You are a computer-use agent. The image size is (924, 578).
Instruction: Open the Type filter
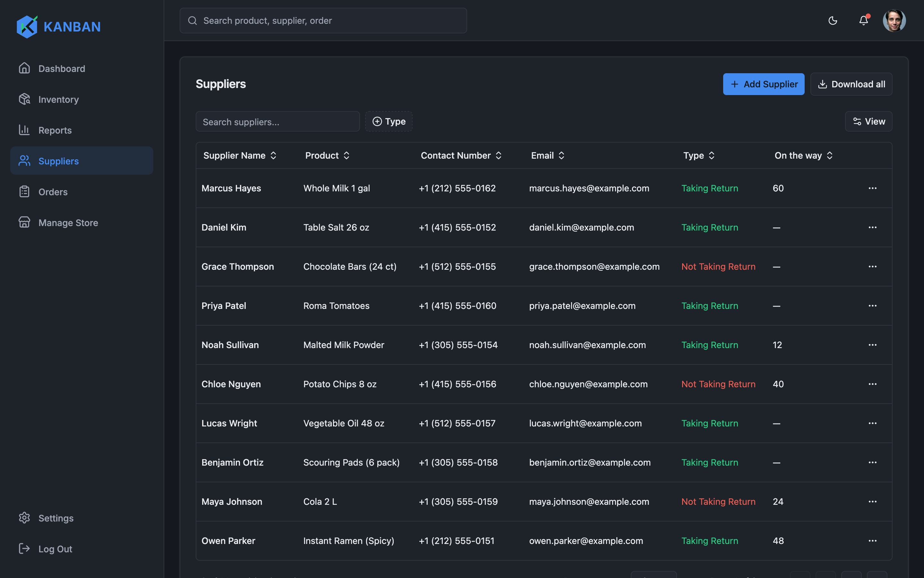[x=389, y=122]
